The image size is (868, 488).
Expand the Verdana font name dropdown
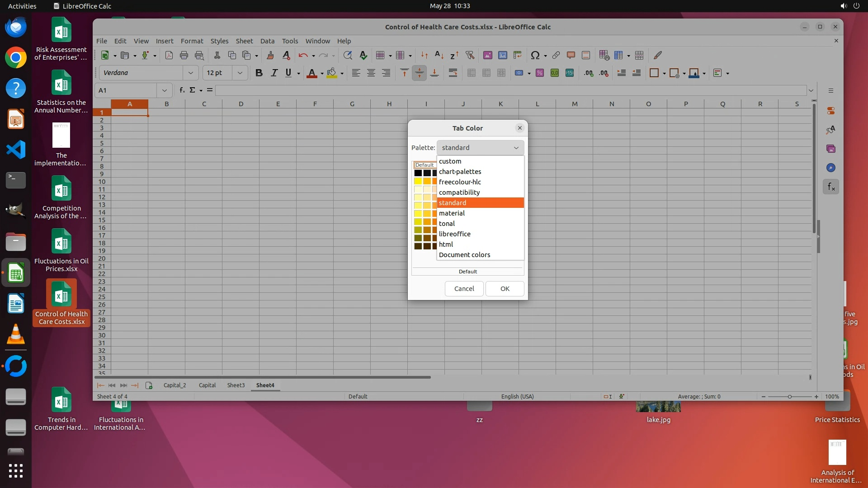(190, 73)
